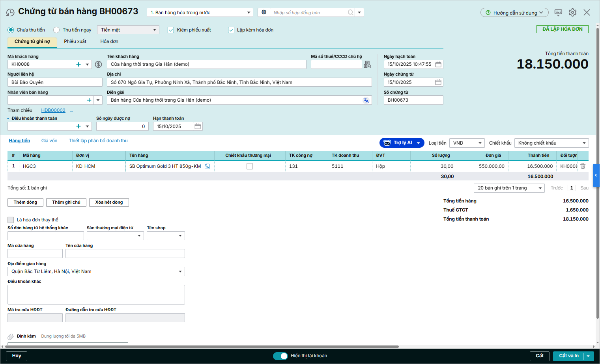Turn off the Hiển thị tài khoản toggle
This screenshot has height=364, width=600.
coord(280,356)
